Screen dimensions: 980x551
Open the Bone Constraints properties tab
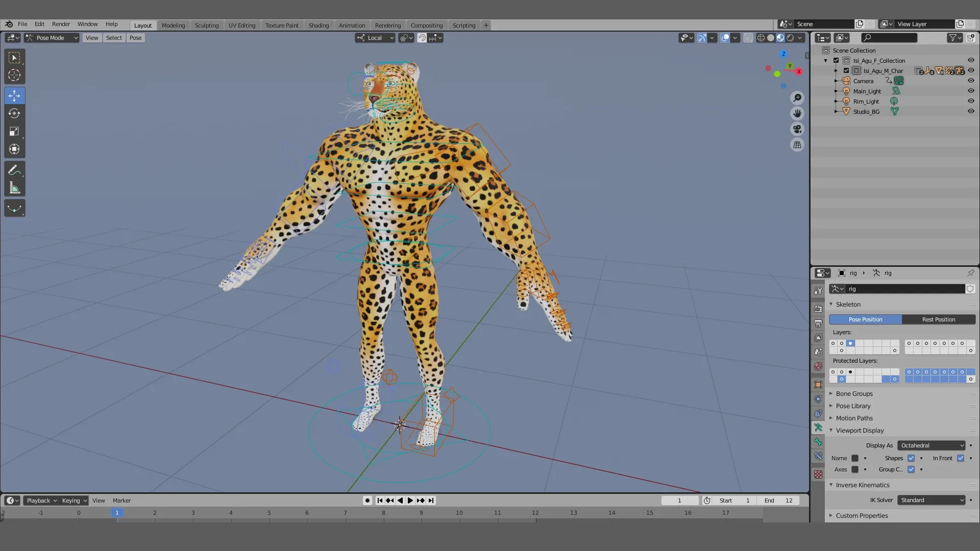click(x=818, y=456)
